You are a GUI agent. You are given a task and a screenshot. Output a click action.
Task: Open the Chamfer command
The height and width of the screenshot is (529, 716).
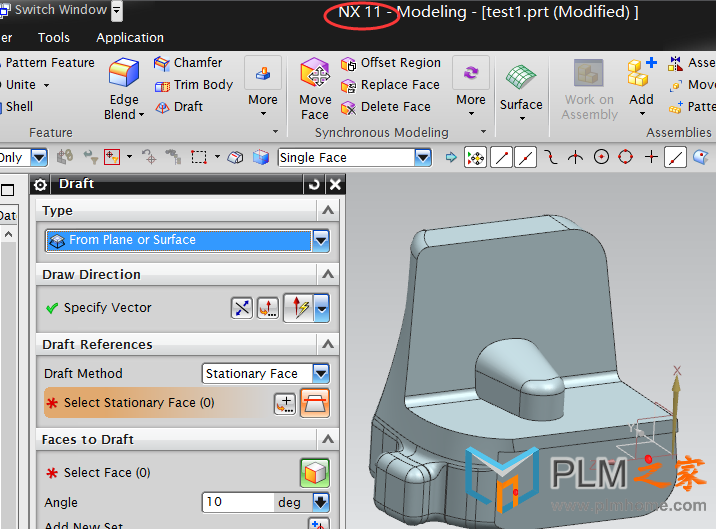click(188, 63)
